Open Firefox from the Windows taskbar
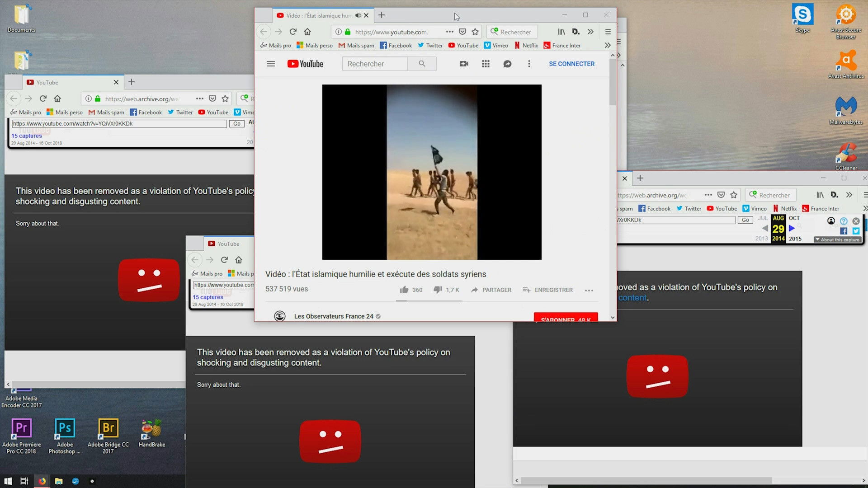868x488 pixels. click(42, 481)
